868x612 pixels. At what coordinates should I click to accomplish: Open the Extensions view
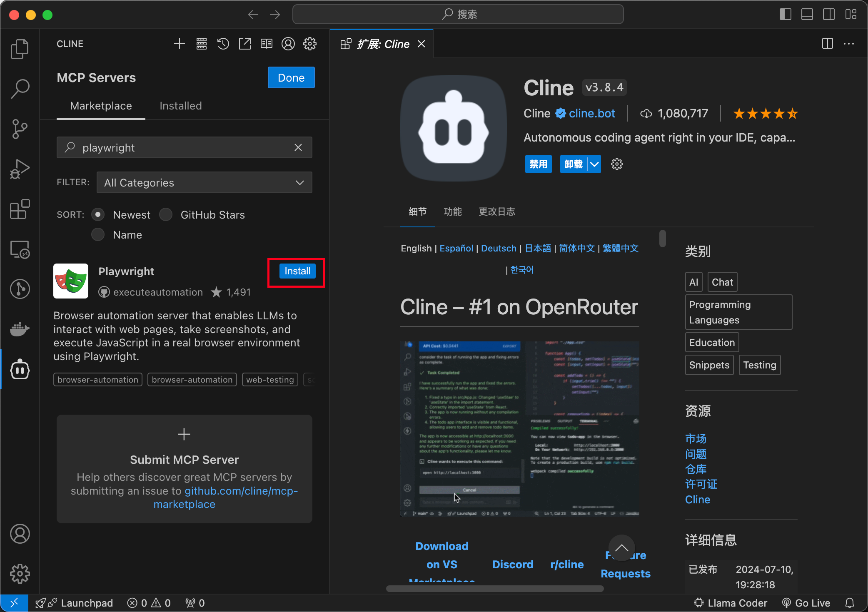(20, 209)
